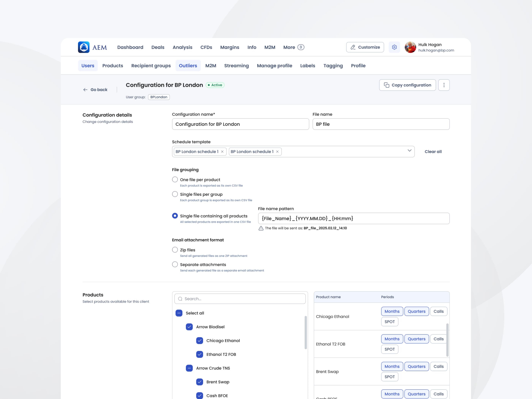Screen dimensions: 532x399
Task: Switch to the Outliers tab
Action: [x=188, y=66]
